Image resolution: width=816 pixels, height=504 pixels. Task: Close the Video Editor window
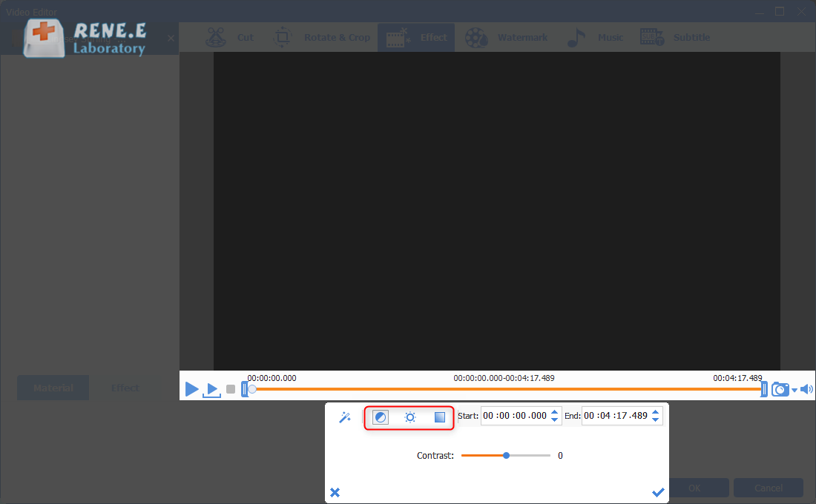click(801, 11)
